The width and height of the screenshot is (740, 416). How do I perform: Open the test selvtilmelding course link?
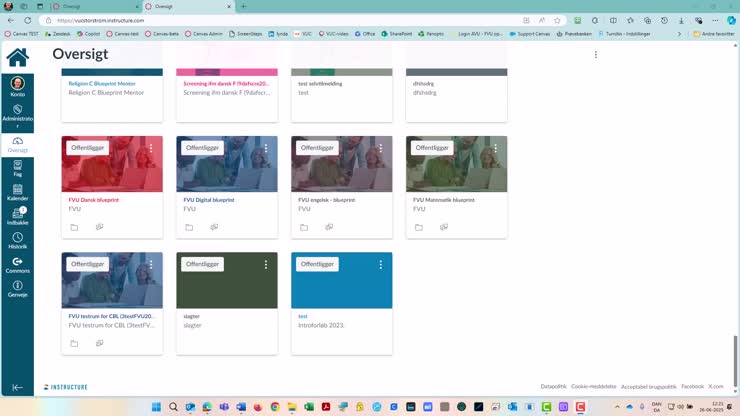tap(320, 84)
